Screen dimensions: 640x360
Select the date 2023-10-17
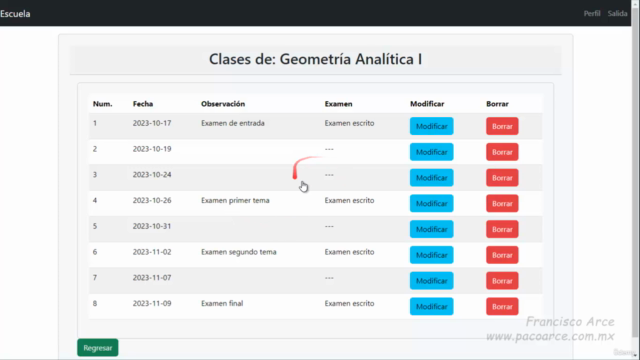(x=152, y=123)
